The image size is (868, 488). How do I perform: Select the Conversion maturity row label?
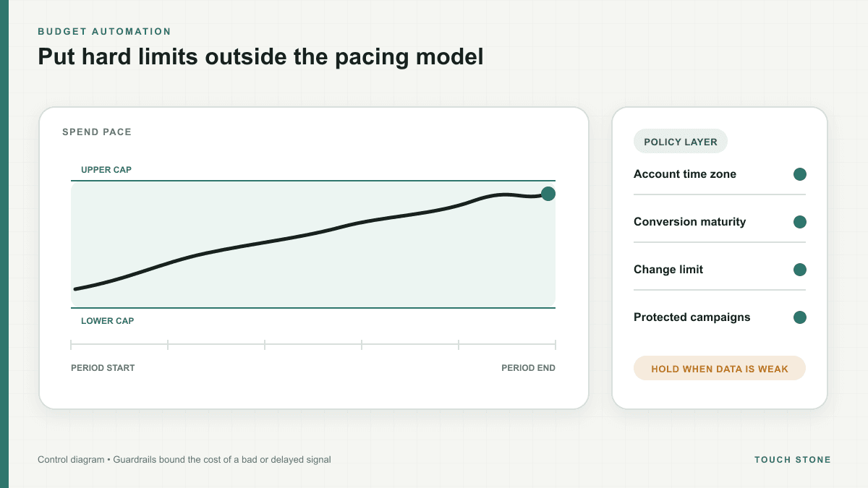689,222
